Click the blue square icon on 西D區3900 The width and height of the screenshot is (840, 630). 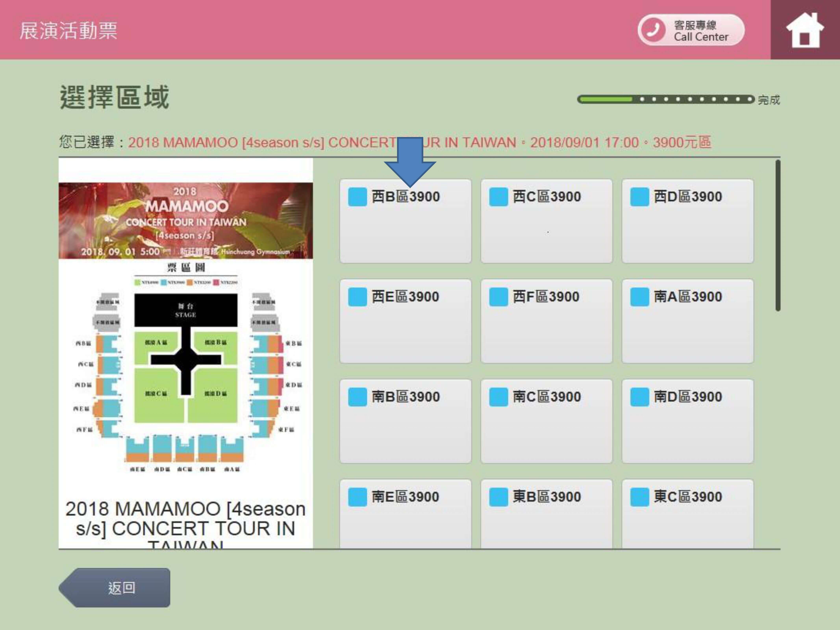tap(639, 197)
